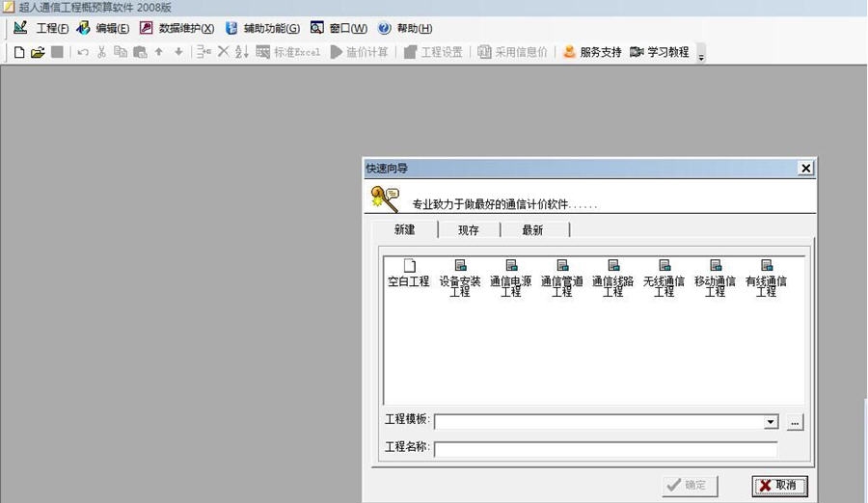Screen dimensions: 868x503
Task: Click 采用信息价 toolbar item
Action: coord(512,52)
